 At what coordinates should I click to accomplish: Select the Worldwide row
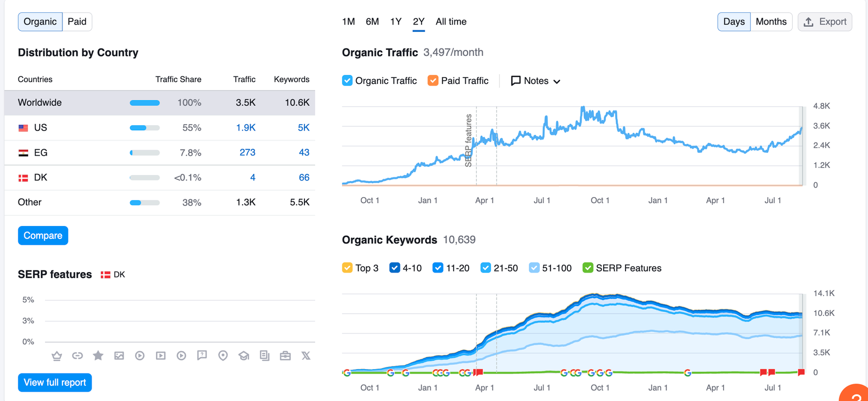pos(159,103)
